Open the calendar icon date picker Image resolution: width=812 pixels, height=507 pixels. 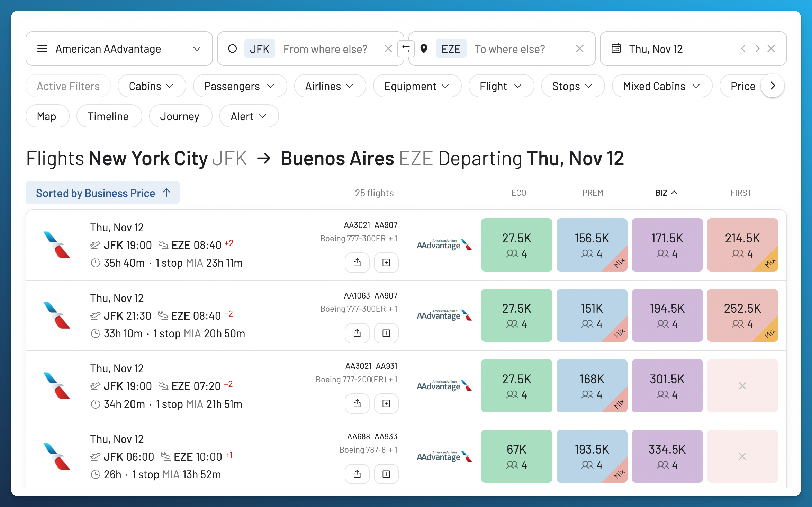[x=616, y=48]
